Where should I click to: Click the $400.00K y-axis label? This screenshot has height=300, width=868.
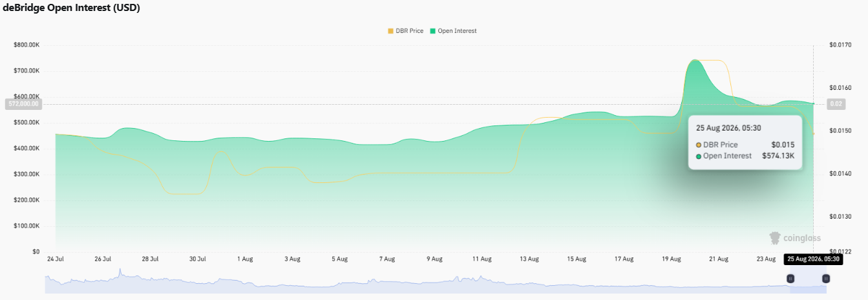point(26,148)
